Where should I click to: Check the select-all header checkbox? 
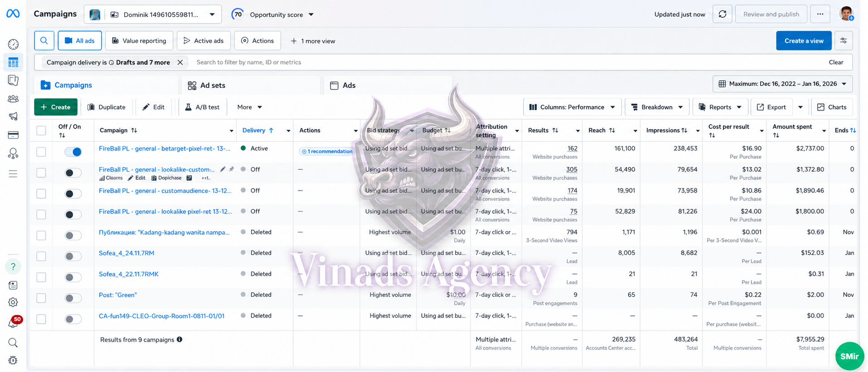tap(41, 130)
